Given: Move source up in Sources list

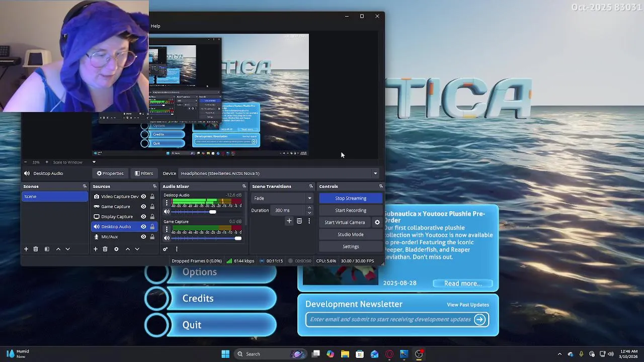Looking at the screenshot, I should click(128, 249).
